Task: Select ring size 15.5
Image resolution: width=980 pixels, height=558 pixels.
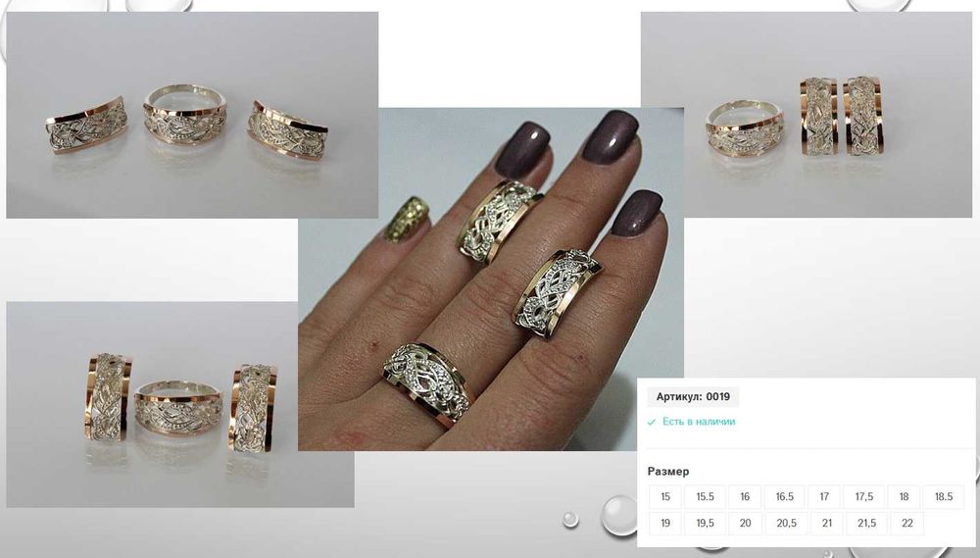Action: 705,496
